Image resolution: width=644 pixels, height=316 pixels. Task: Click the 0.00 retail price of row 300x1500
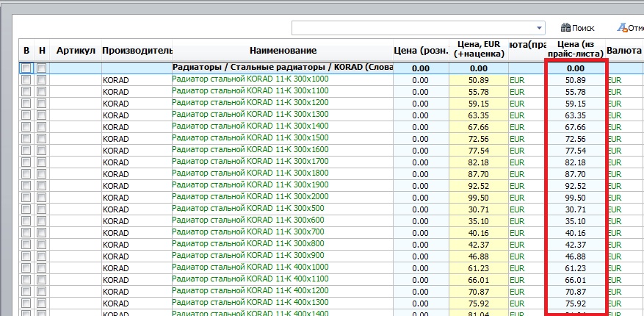[421, 139]
